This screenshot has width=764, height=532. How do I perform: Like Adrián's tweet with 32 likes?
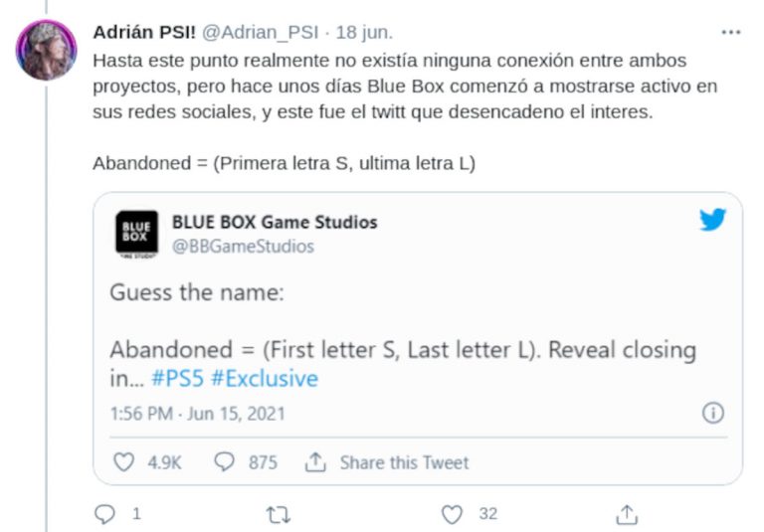[x=453, y=514]
